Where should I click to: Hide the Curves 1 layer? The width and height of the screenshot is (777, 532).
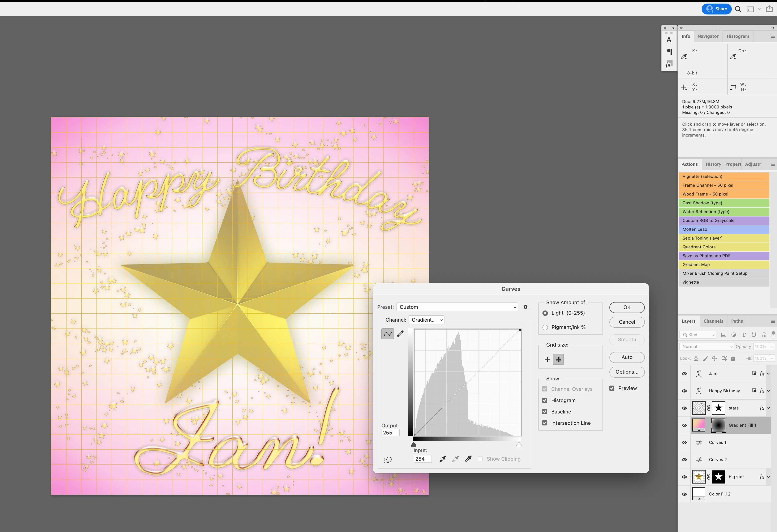(x=684, y=442)
